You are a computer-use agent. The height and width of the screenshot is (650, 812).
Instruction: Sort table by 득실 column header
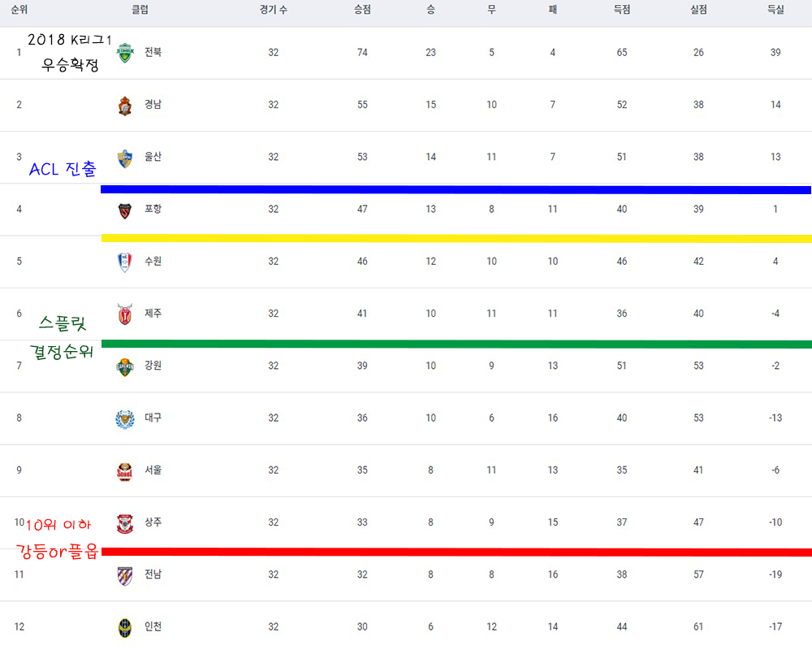point(775,10)
